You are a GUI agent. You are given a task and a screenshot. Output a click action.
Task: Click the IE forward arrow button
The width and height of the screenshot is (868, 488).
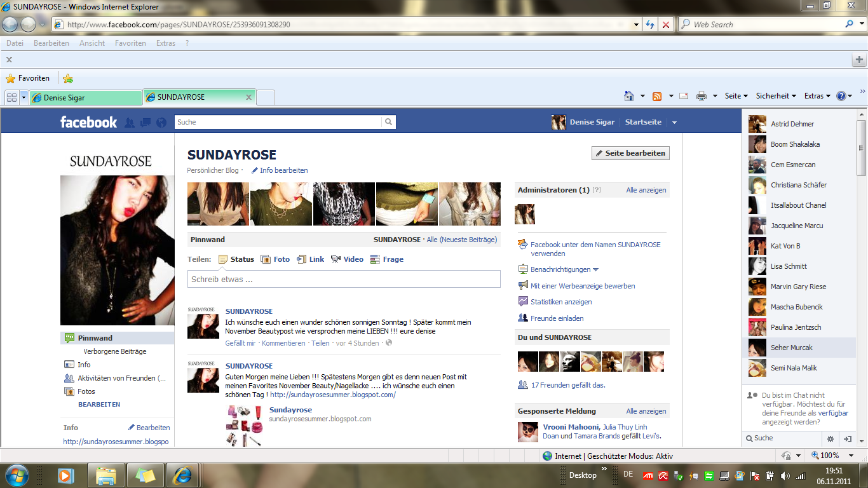tap(29, 25)
